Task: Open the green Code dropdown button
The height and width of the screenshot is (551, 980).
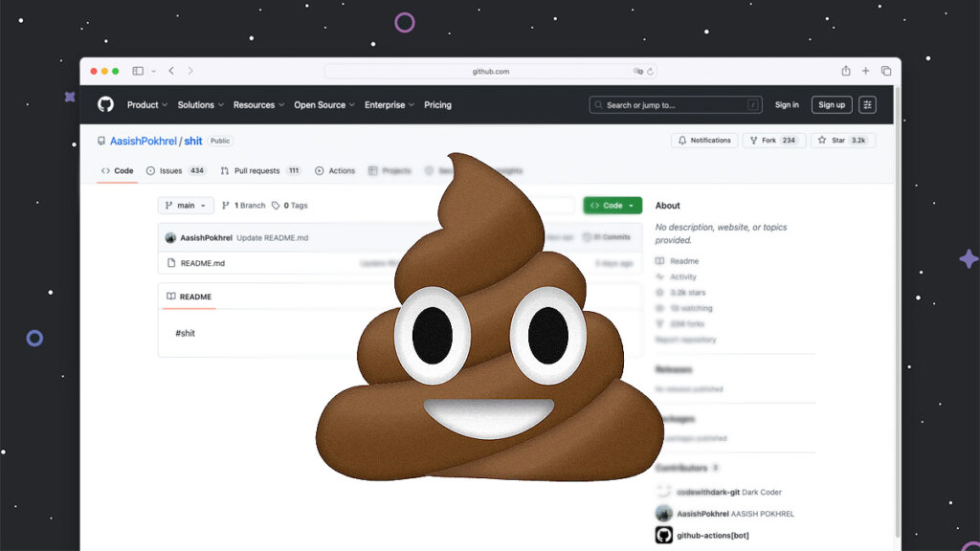Action: [x=612, y=205]
